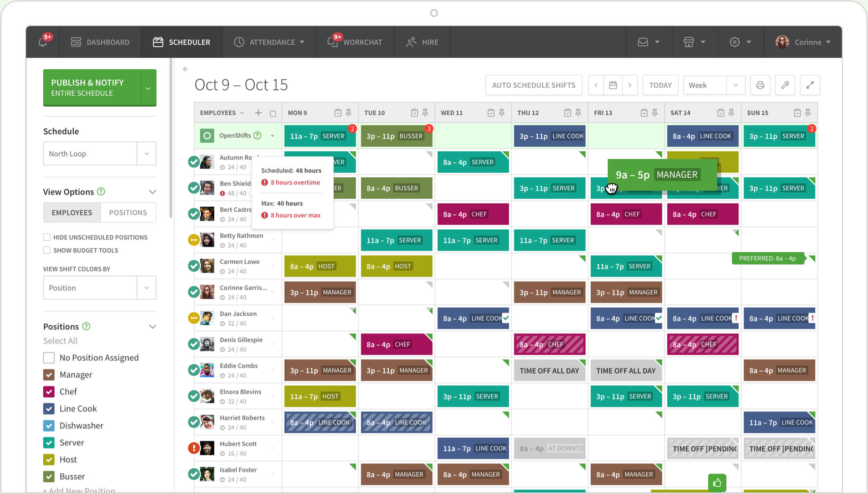Enable Show Budget Tools checkbox
Screen dimensions: 868x494
46,250
